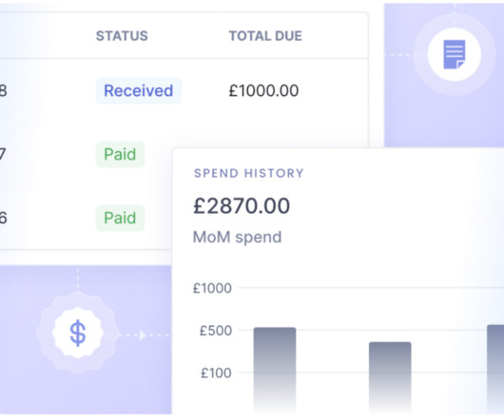Image resolution: width=504 pixels, height=420 pixels.
Task: Select the first Paid status badge
Action: click(120, 155)
